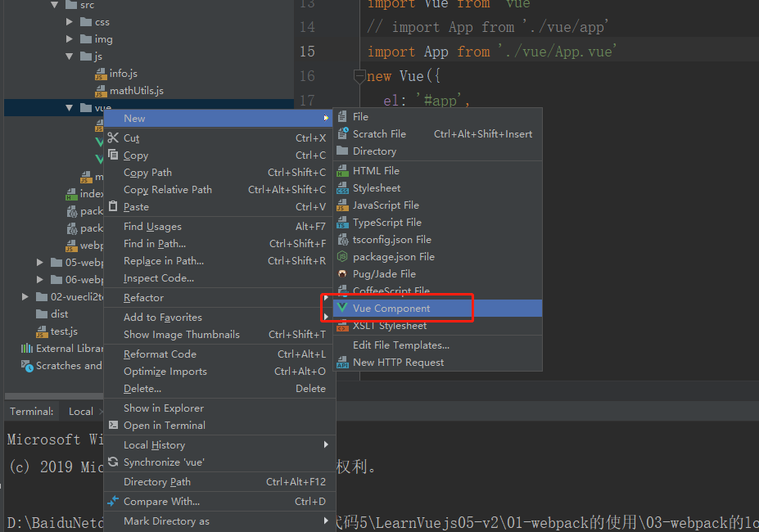
Task: Click the External Libraries icon
Action: [x=27, y=349]
